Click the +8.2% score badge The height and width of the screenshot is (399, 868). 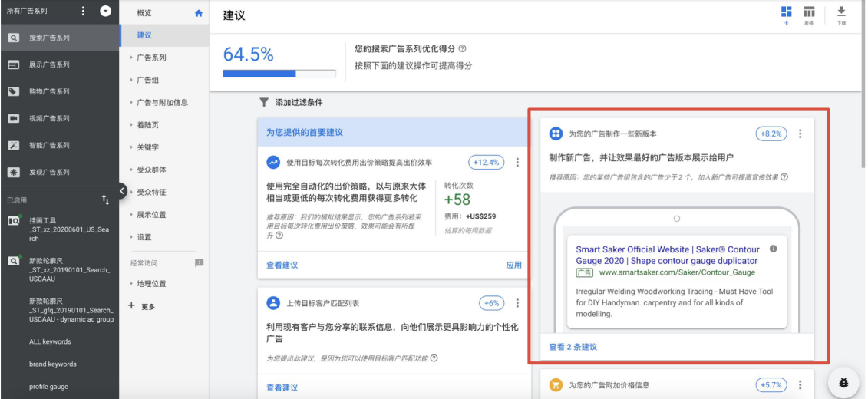(x=771, y=134)
